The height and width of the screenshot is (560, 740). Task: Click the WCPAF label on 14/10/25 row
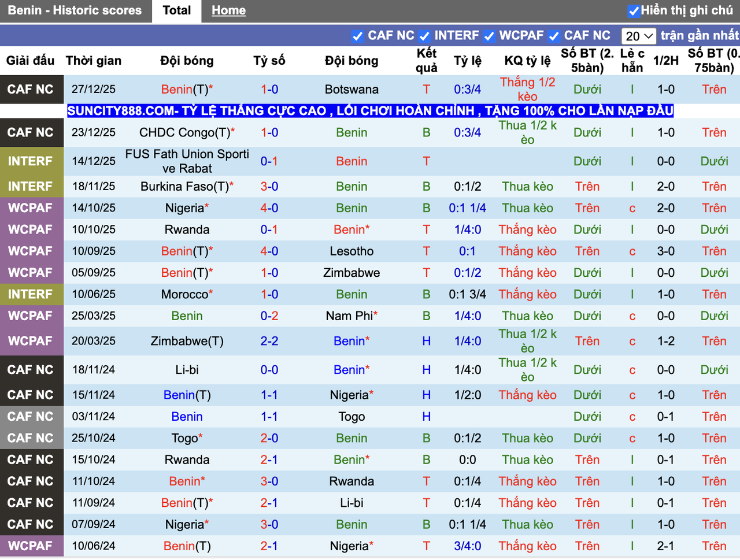(x=31, y=208)
